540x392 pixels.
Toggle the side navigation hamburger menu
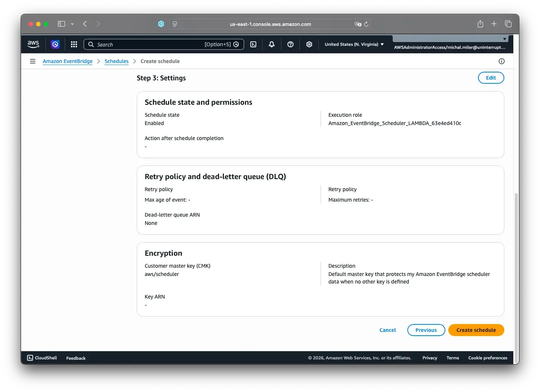click(x=33, y=61)
